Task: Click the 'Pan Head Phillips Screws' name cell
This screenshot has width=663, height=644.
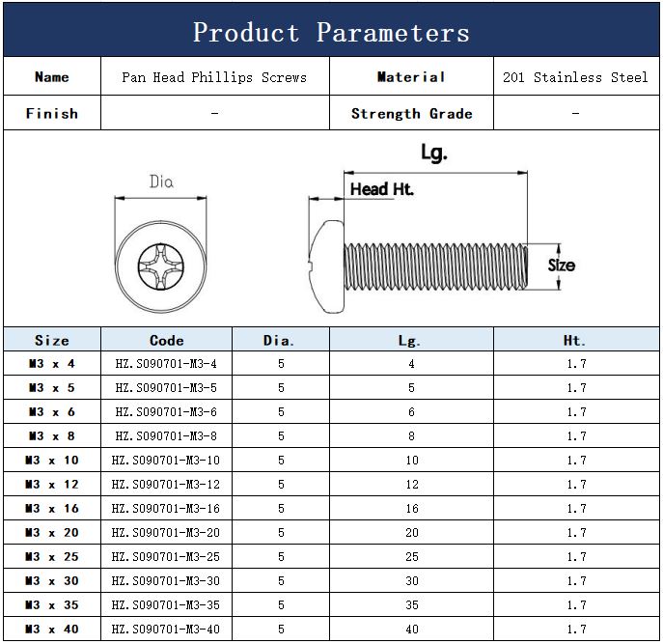Action: point(214,77)
